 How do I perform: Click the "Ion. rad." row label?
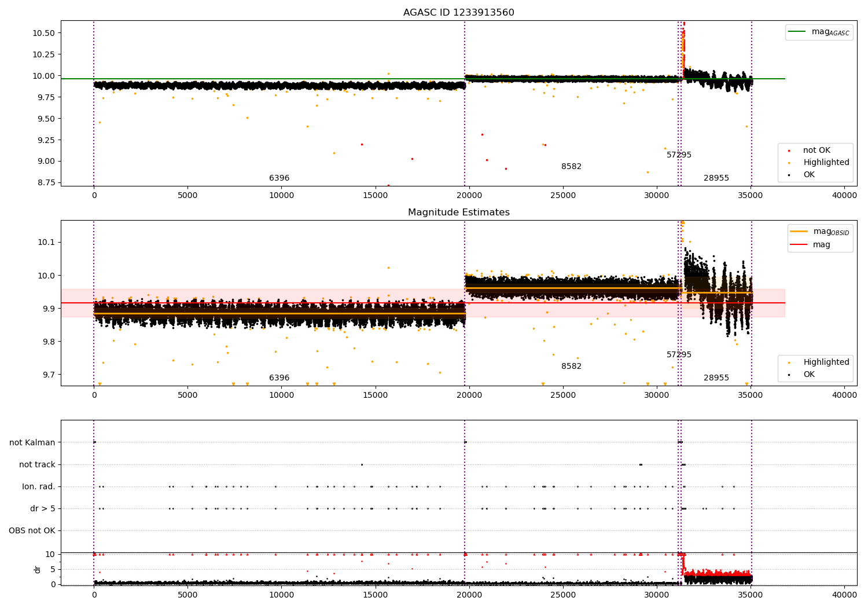pos(39,487)
